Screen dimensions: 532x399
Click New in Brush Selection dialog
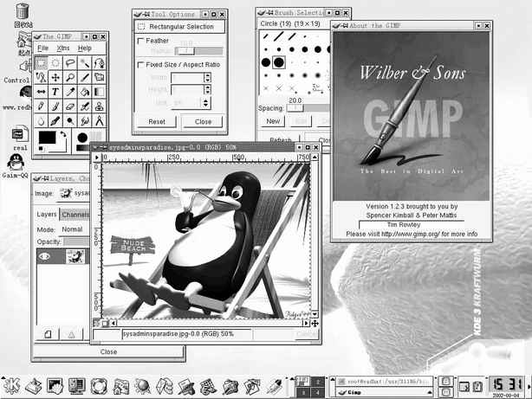(273, 121)
